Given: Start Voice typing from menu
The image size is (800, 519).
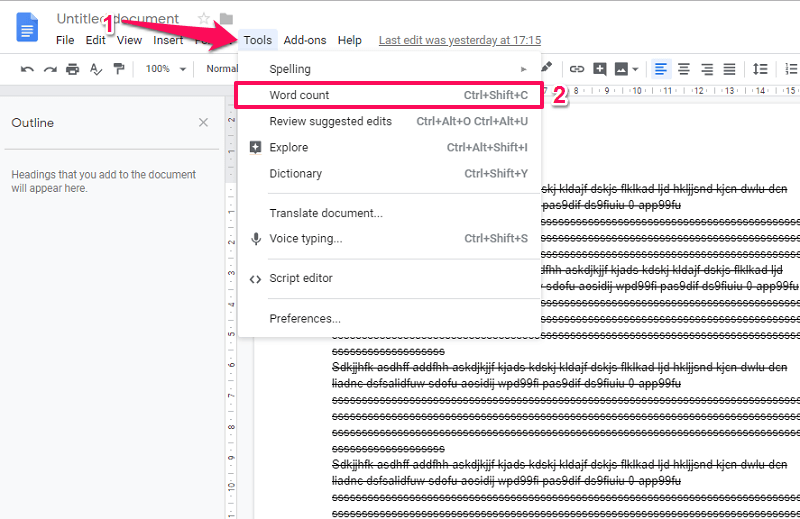Looking at the screenshot, I should point(389,238).
